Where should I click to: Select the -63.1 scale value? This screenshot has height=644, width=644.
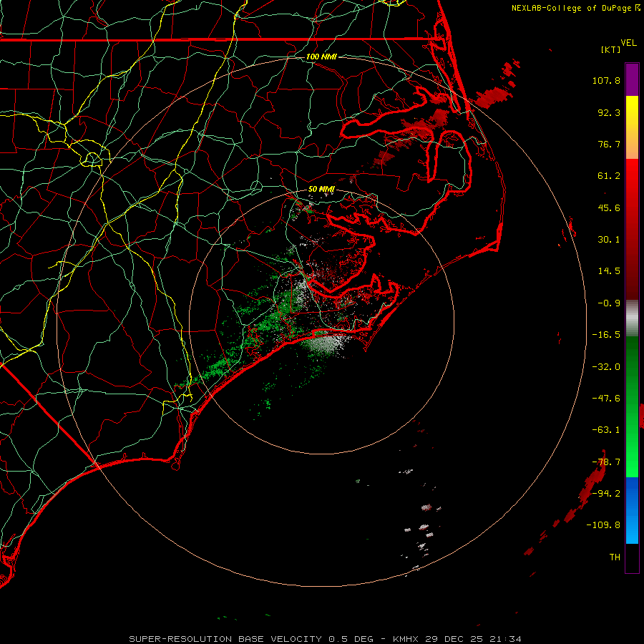(x=606, y=430)
